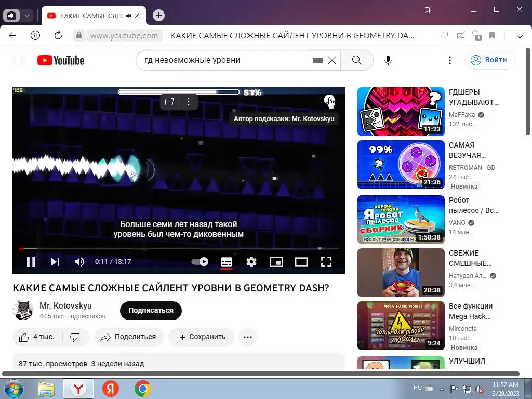532x399 pixels.
Task: Open the red Яндекс taskbar app
Action: (110, 389)
